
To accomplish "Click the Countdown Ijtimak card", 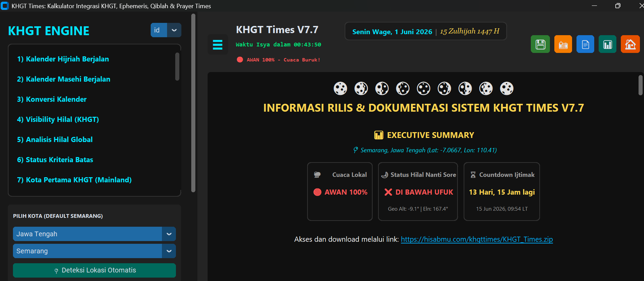I will pyautogui.click(x=502, y=192).
